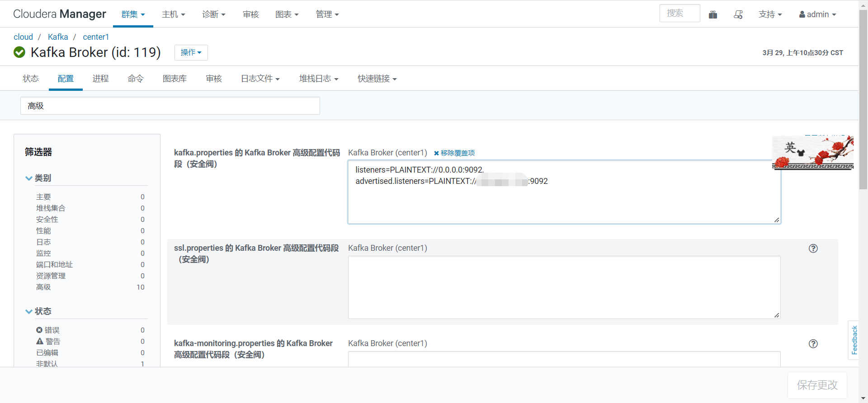Click the green health status check icon
Screen dimensions: 868x403
click(19, 52)
